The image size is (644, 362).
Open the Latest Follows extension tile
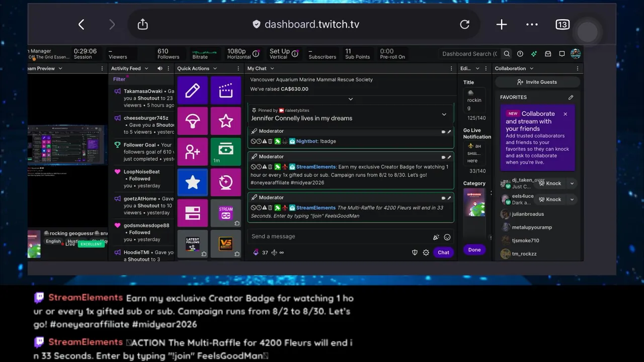pos(193,243)
